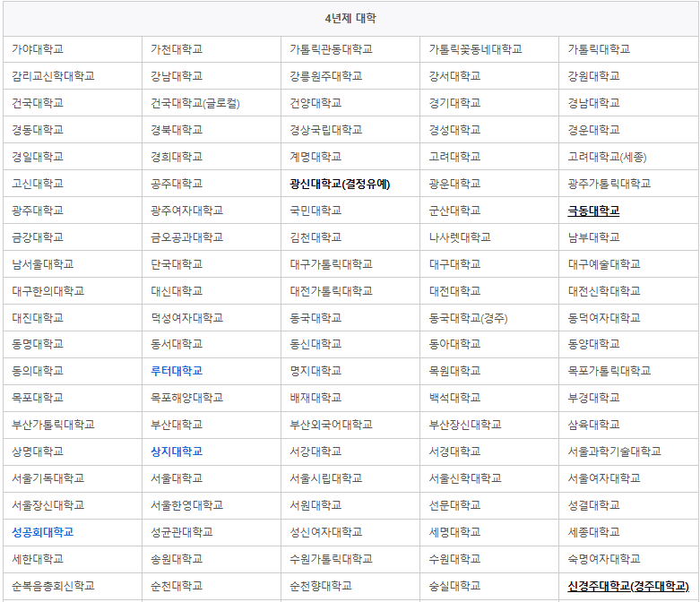Select 서강대학교 cell

(x=350, y=451)
